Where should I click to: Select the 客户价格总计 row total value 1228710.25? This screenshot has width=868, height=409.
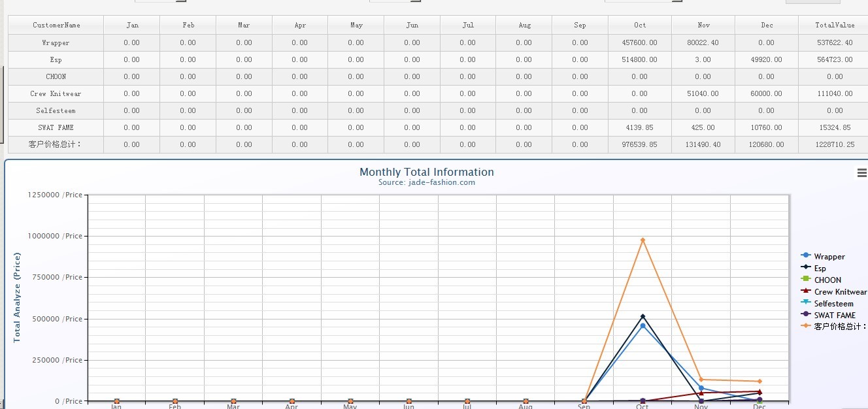pos(834,145)
